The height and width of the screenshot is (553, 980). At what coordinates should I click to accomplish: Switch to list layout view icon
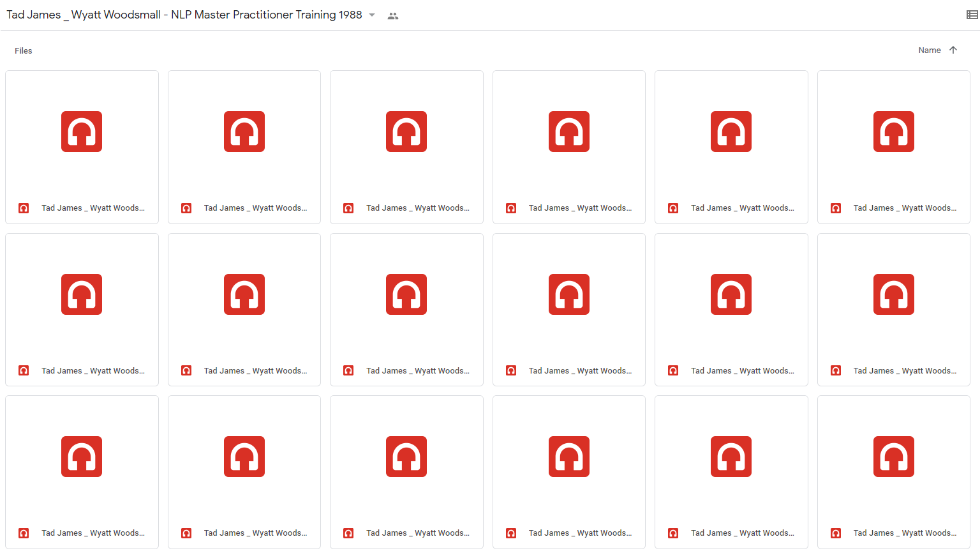(972, 15)
